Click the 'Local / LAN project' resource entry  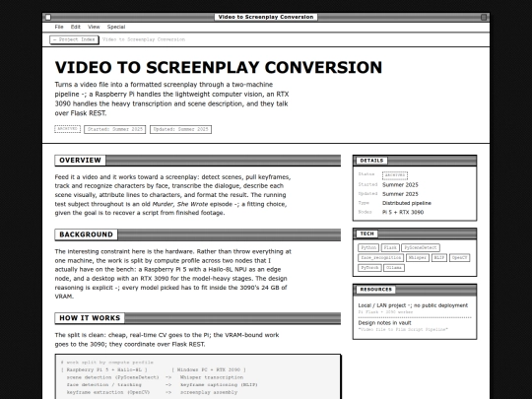[x=413, y=305]
